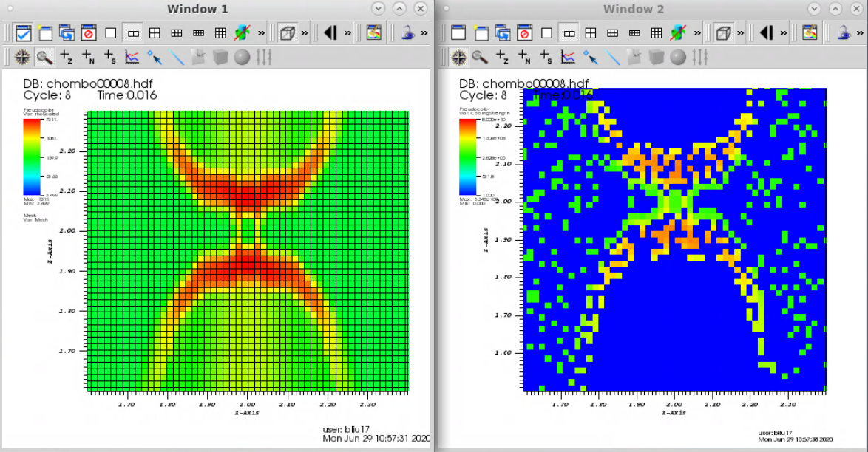Expand lock toolbar overflow in Window 1

pyautogui.click(x=424, y=33)
